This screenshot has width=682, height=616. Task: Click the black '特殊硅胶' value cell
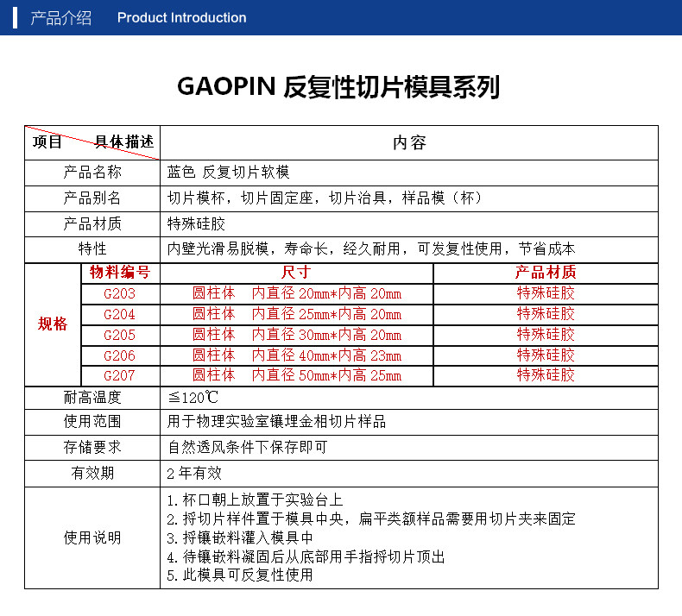pos(196,223)
